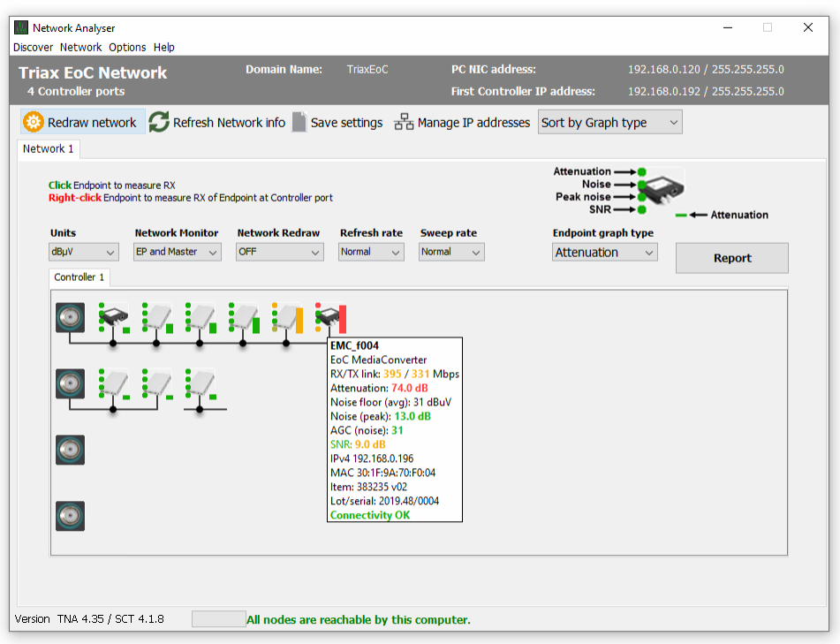Click the TriaxEoC domain name
The image size is (840, 644).
pos(367,70)
